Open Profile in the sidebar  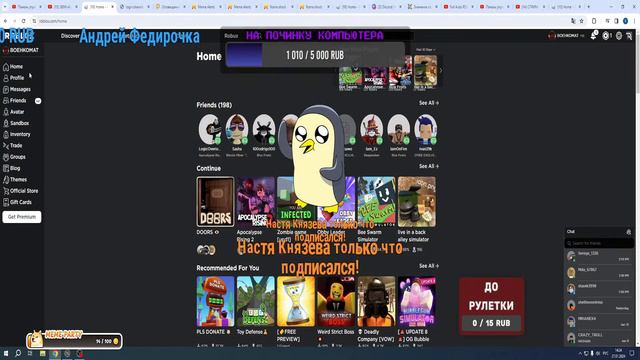[x=14, y=78]
